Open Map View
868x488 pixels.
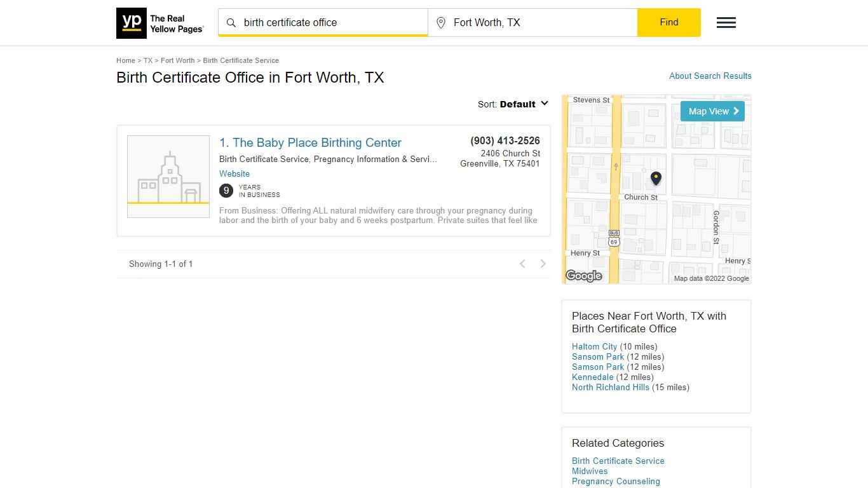click(x=712, y=111)
